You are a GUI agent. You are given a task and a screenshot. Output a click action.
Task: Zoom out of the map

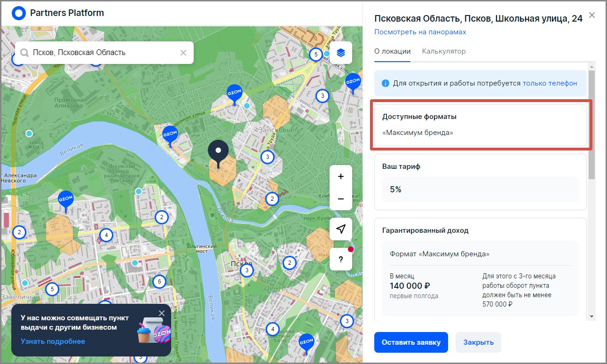[341, 199]
